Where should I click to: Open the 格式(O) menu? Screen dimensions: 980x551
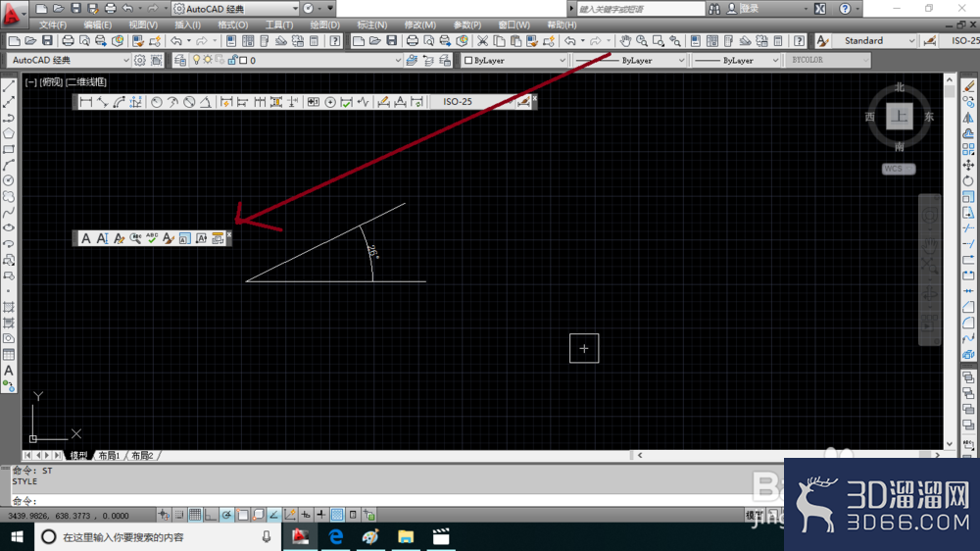click(x=232, y=25)
